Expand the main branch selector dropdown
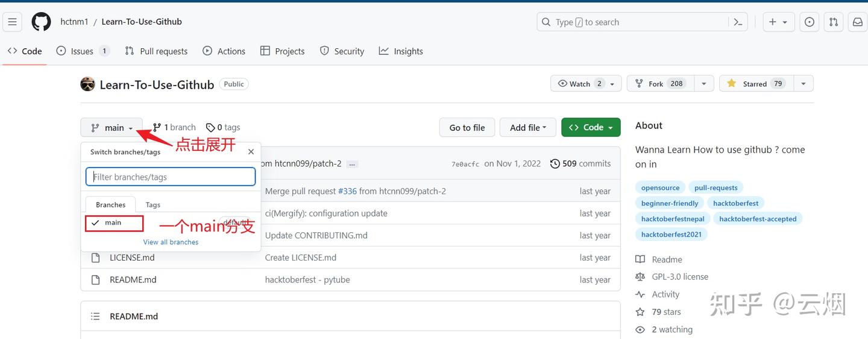This screenshot has width=868, height=339. click(x=112, y=127)
